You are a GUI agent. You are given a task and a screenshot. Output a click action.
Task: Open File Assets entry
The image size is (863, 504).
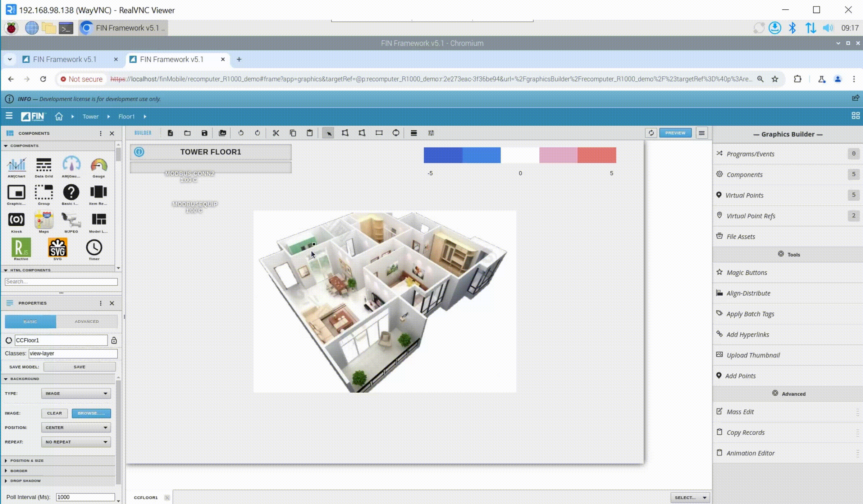coord(787,236)
